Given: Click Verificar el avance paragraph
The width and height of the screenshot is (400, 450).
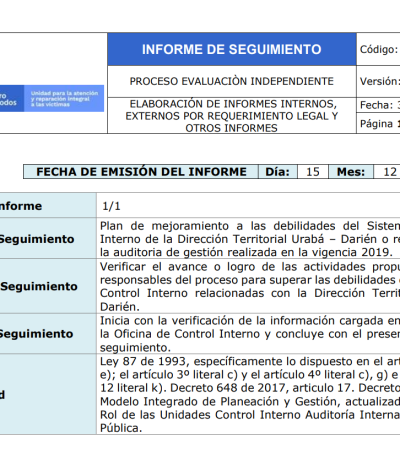Looking at the screenshot, I should 250,286.
